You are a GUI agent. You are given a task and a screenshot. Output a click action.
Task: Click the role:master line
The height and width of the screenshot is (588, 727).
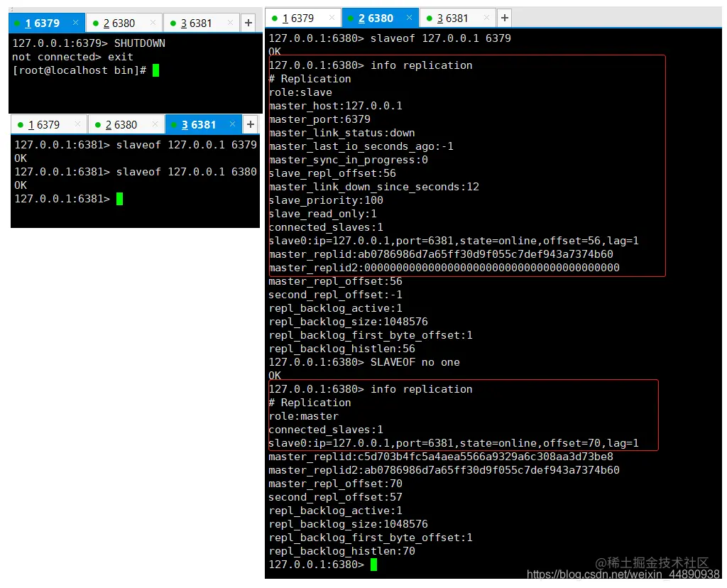click(304, 416)
